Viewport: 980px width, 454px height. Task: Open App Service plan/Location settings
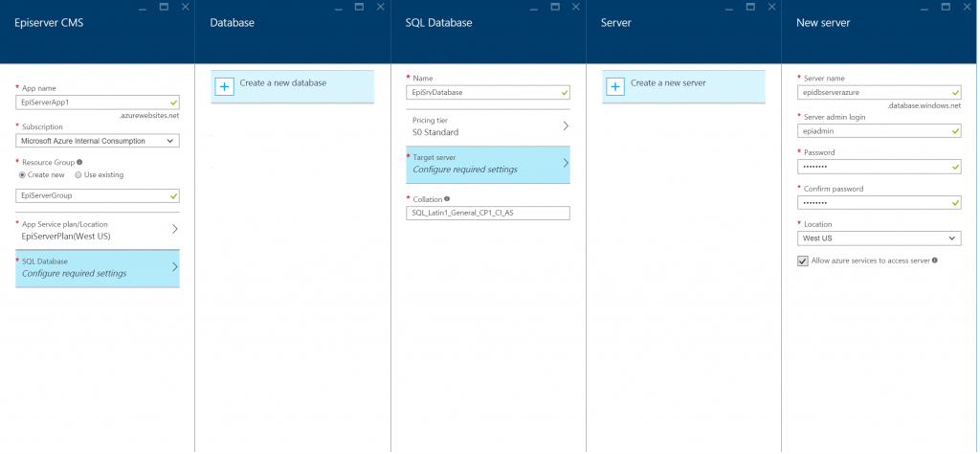tap(98, 229)
